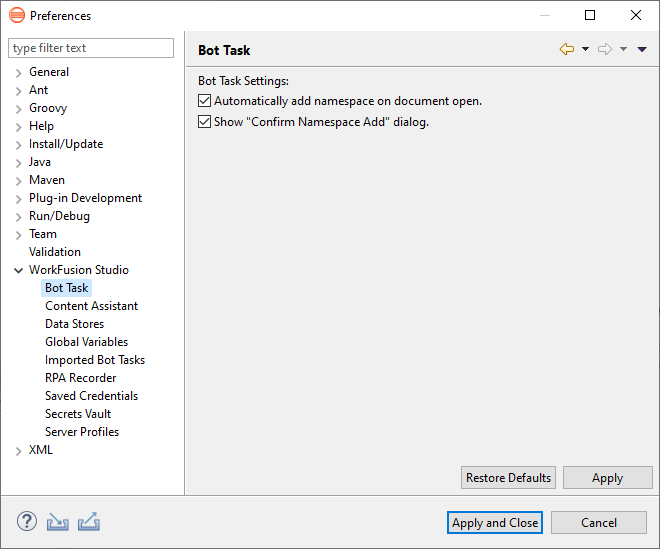This screenshot has height=549, width=660.
Task: Click the Apply and Close button
Action: pos(495,522)
